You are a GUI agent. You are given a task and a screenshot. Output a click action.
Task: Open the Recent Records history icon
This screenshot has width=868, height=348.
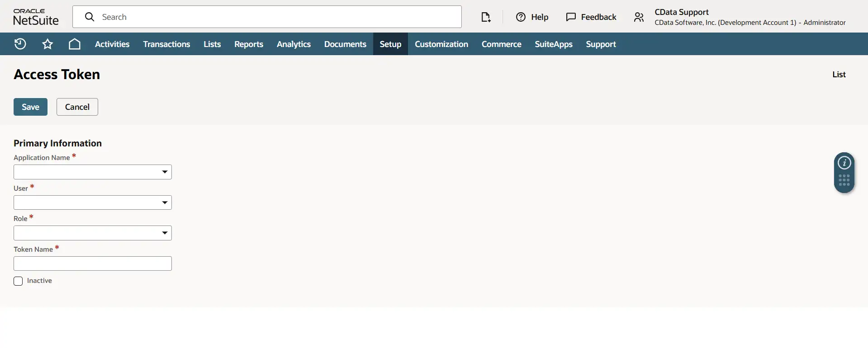[x=20, y=44]
